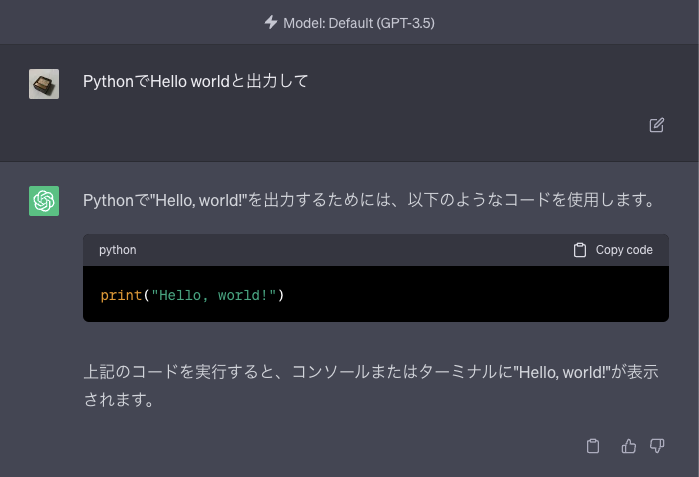
Task: Click the "python" language label
Action: click(x=118, y=250)
